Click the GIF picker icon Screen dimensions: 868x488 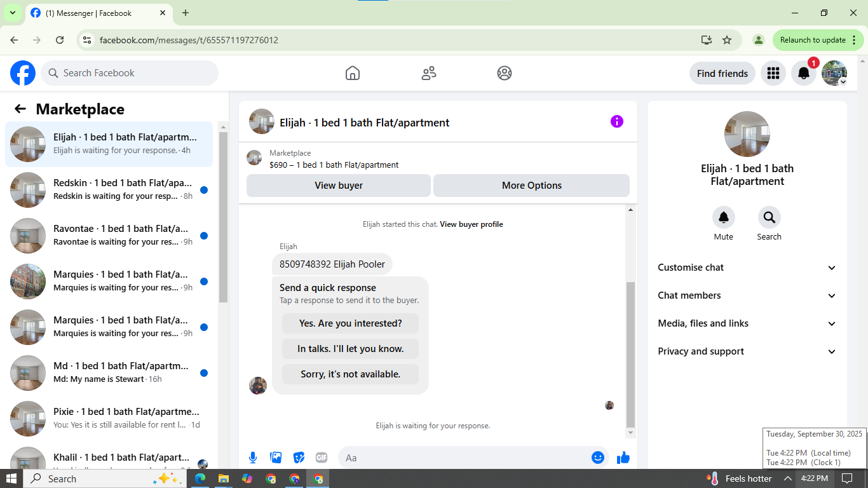(322, 457)
